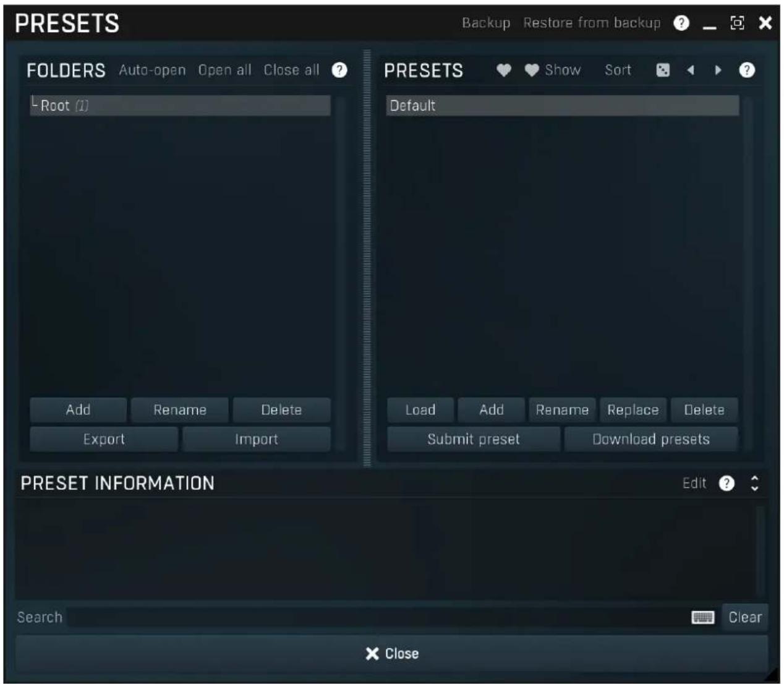784x684 pixels.
Task: Import presets into folder
Action: pyautogui.click(x=257, y=439)
